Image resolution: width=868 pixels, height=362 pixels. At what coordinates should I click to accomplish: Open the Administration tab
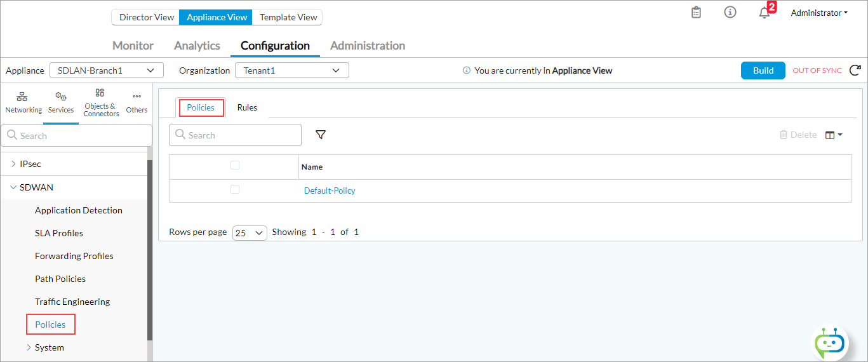click(x=368, y=46)
